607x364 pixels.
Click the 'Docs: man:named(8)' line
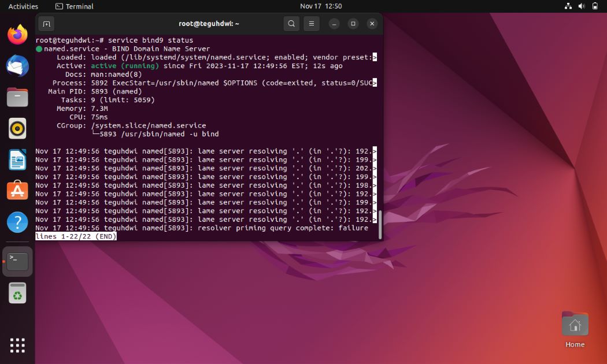pyautogui.click(x=103, y=75)
